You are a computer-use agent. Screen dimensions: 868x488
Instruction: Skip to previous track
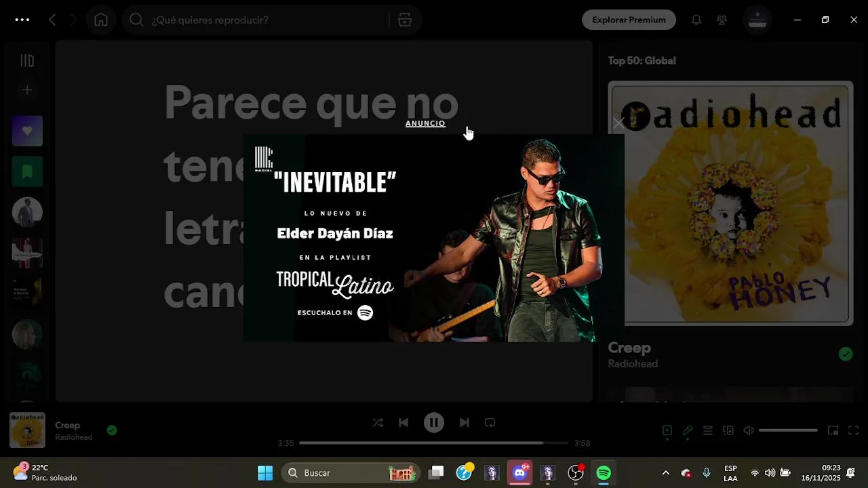(x=403, y=422)
